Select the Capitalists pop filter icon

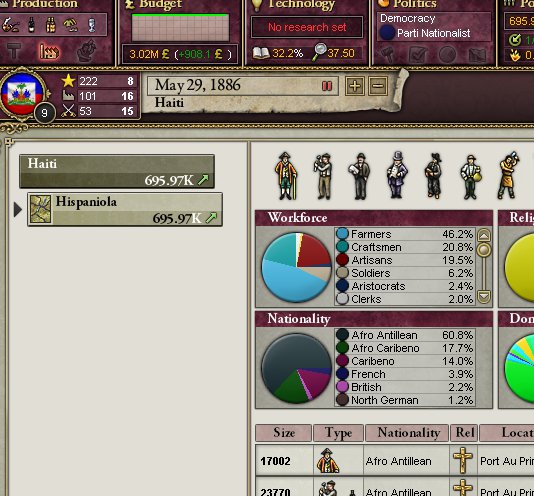click(397, 175)
